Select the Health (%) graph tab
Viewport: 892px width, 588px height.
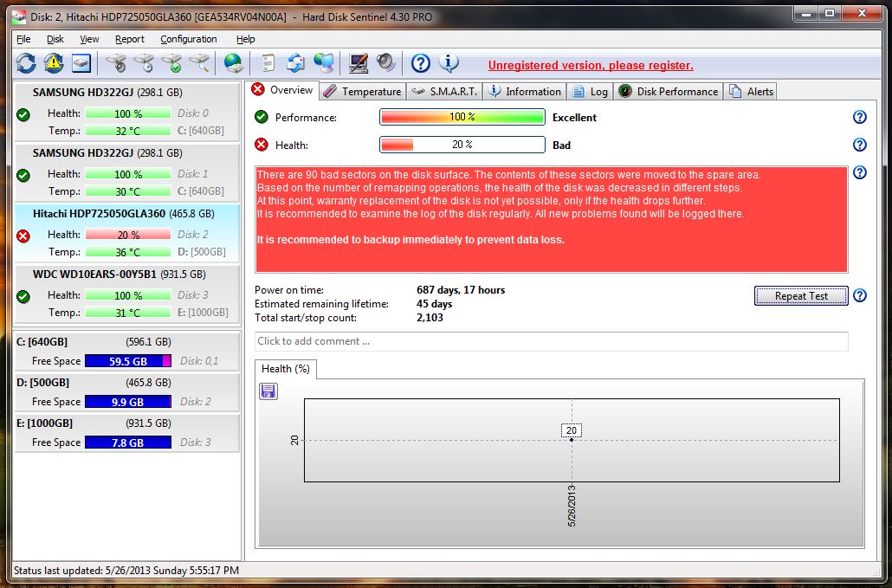[286, 369]
